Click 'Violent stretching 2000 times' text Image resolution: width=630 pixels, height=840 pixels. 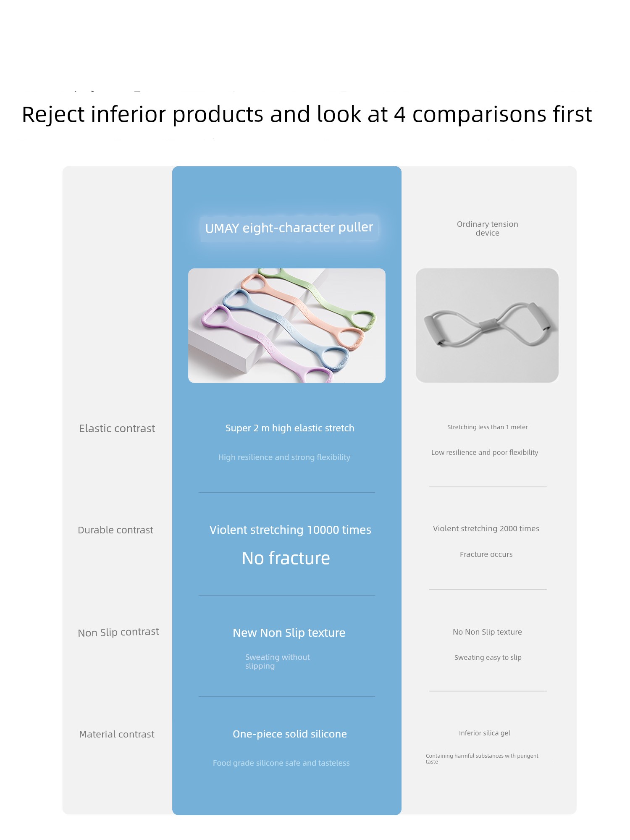[486, 529]
